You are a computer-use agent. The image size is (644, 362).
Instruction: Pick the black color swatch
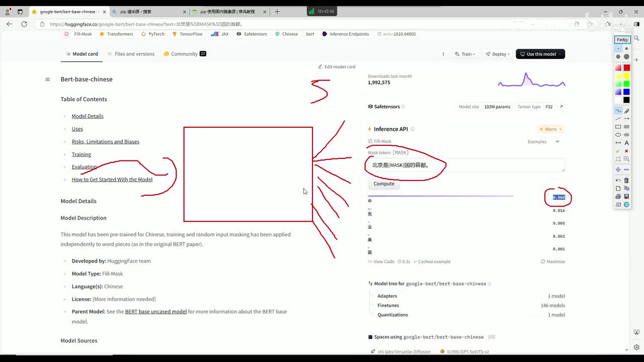[x=626, y=100]
